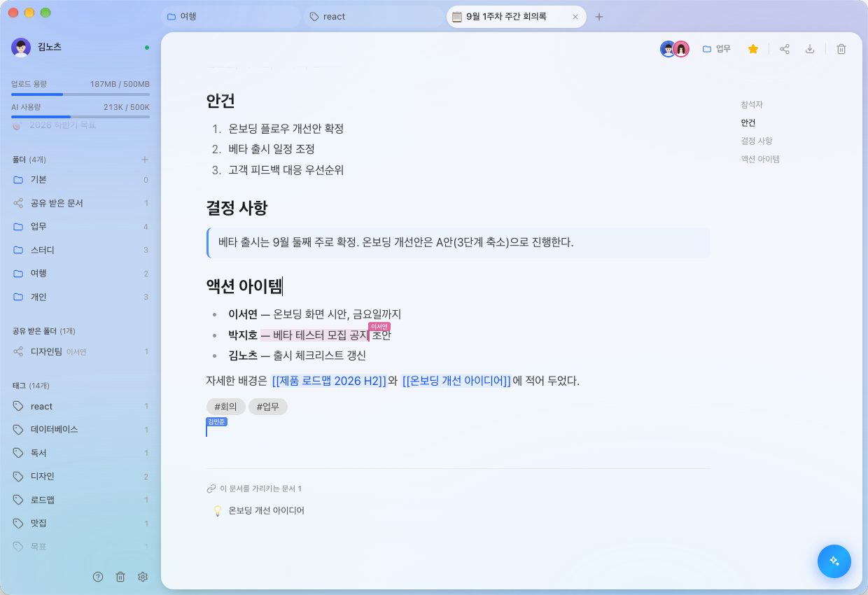The width and height of the screenshot is (868, 595).
Task: Click the 결정 사항 heading
Action: tap(237, 208)
